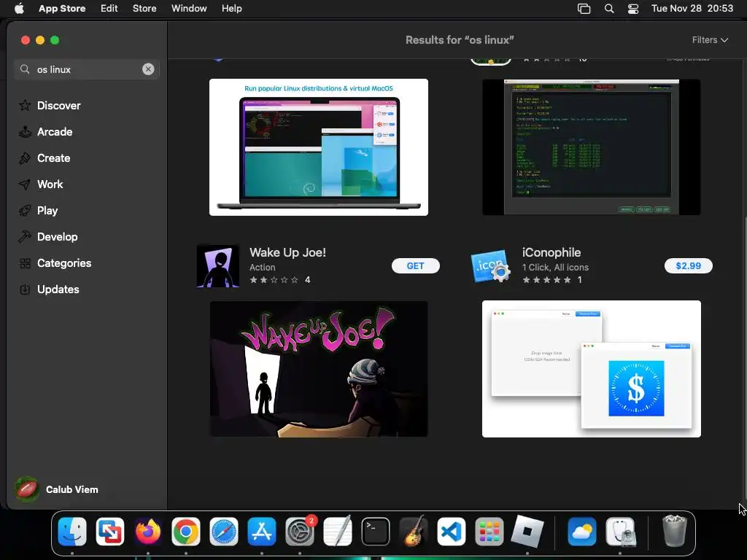This screenshot has width=747, height=560.
Task: Click the Stage Manager menu bar icon
Action: pos(584,9)
